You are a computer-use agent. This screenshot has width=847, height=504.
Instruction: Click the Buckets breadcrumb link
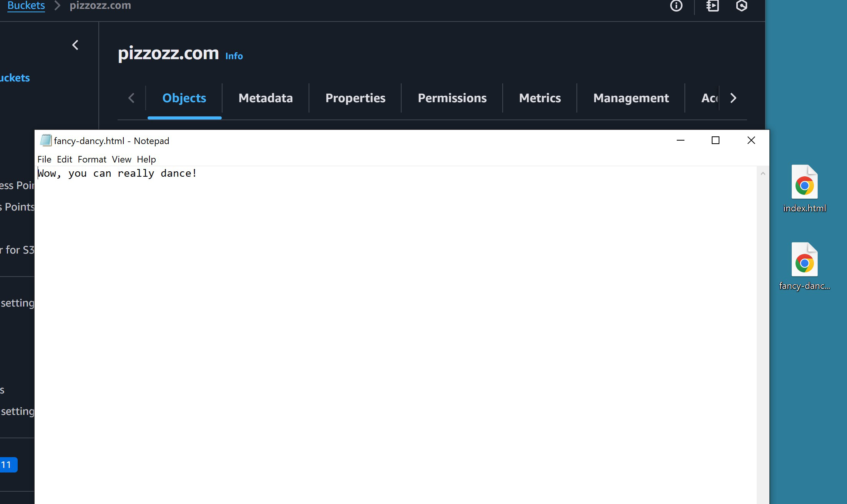click(x=26, y=6)
